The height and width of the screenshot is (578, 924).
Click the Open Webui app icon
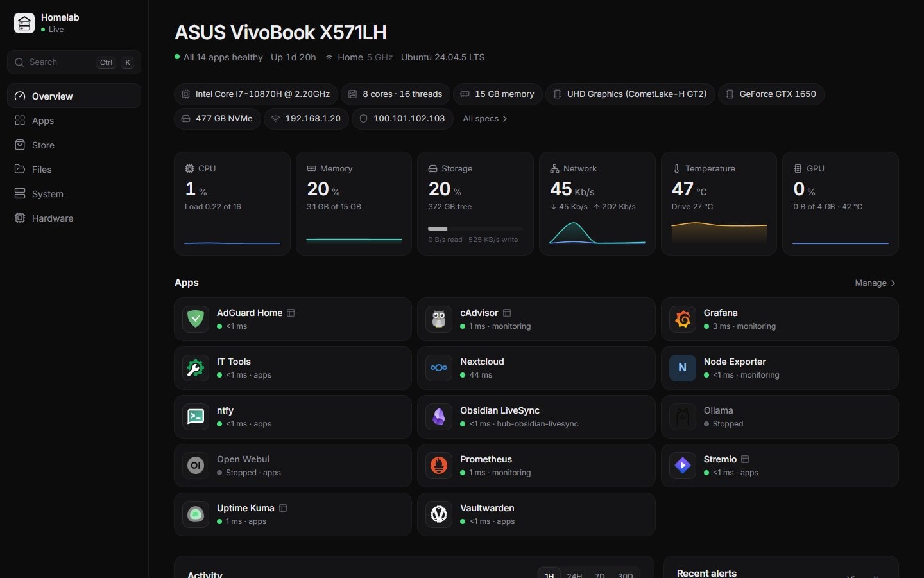[196, 466]
